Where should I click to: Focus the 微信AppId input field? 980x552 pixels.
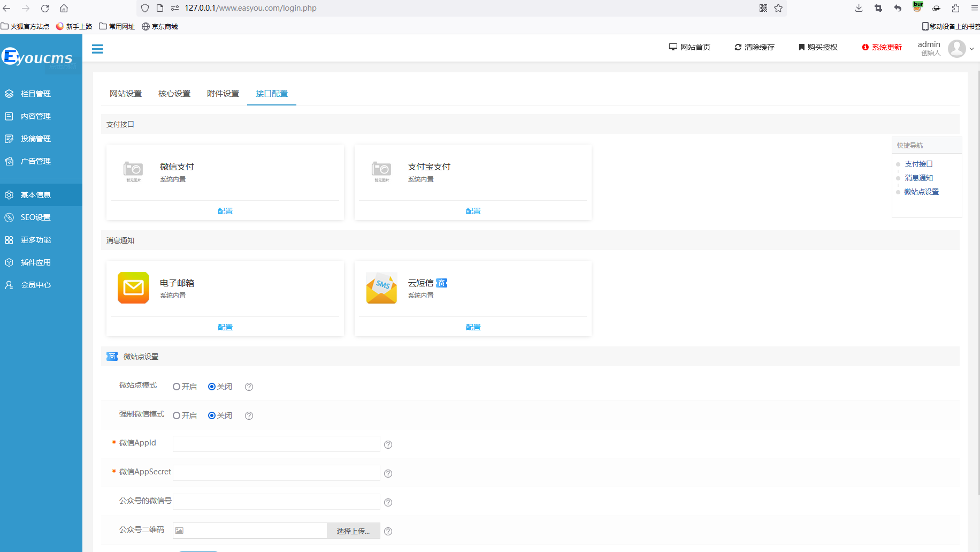(277, 444)
